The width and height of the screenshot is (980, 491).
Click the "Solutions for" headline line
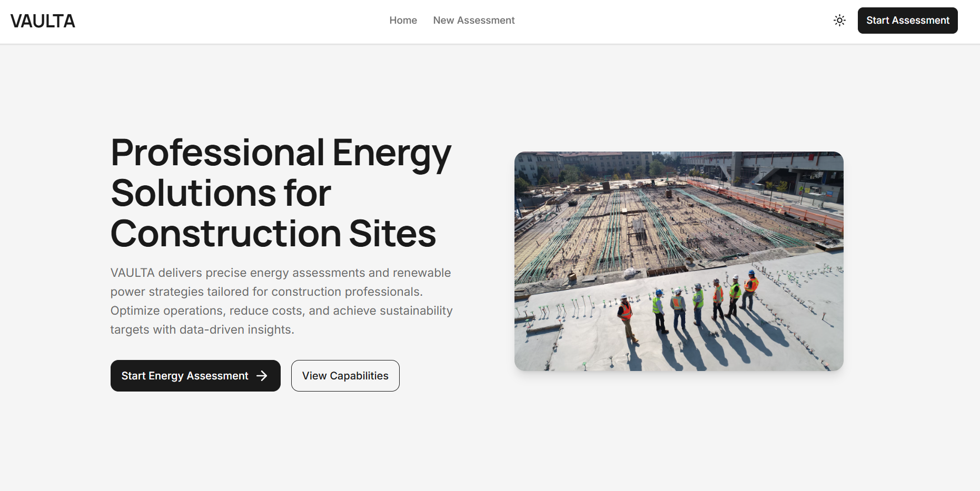221,193
